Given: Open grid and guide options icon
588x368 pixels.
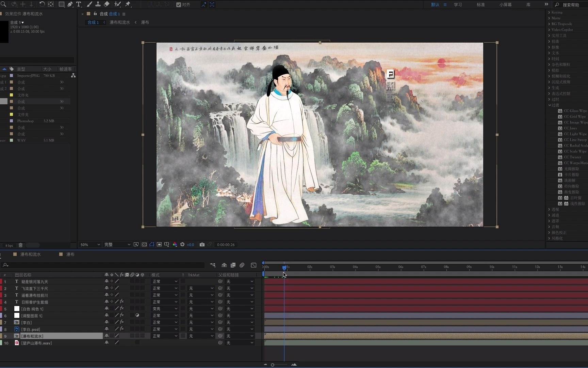Looking at the screenshot, I should (x=167, y=245).
